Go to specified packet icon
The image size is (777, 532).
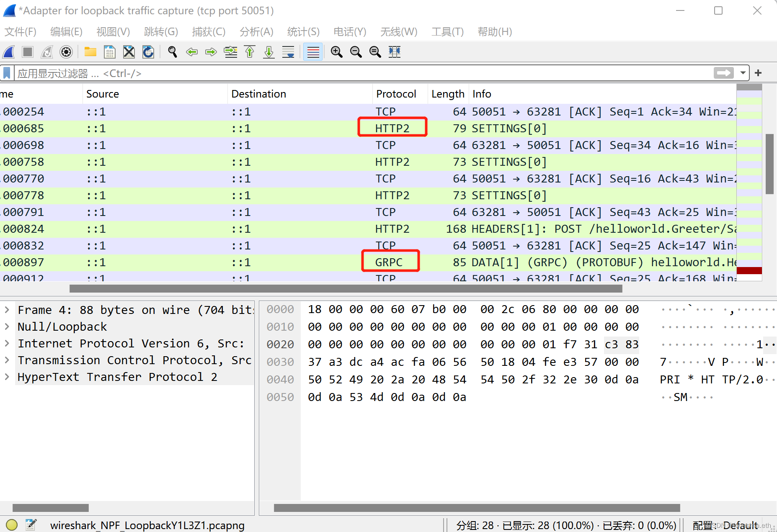230,52
